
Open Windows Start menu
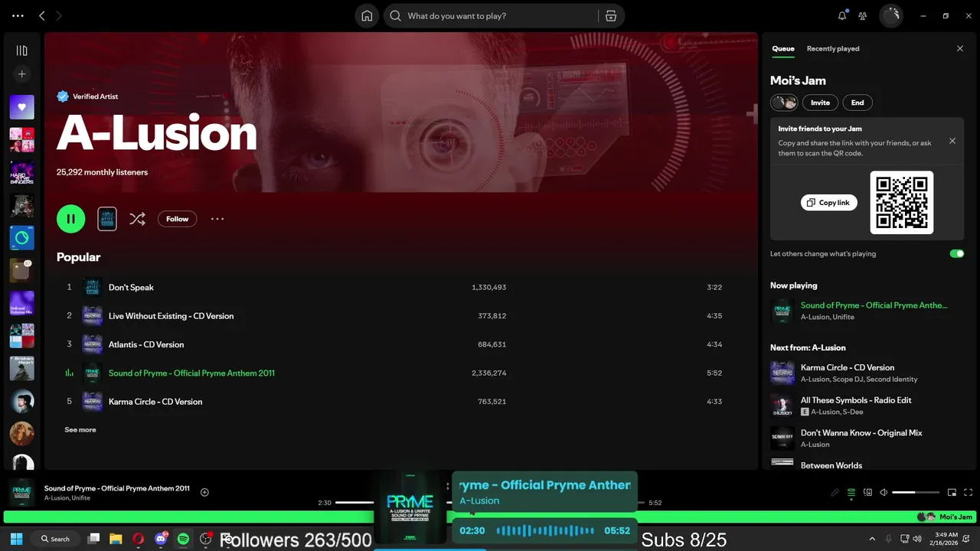coord(17,539)
